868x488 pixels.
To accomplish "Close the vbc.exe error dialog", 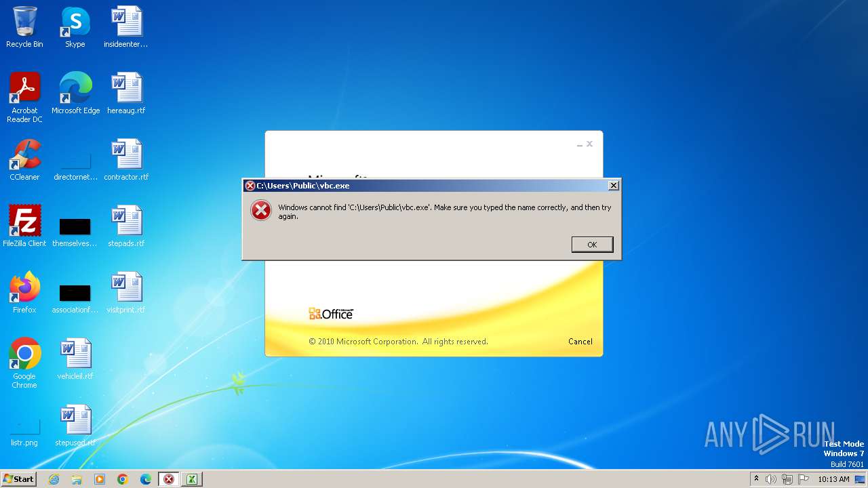I will (613, 186).
